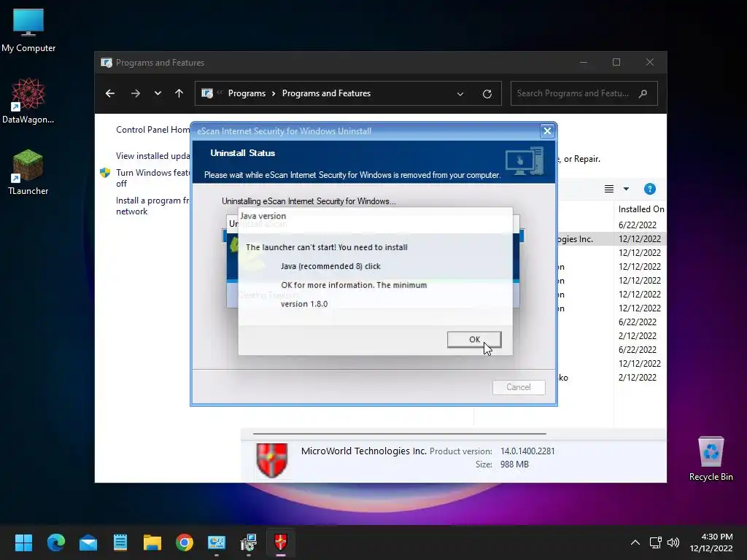The image size is (747, 560).
Task: Click Programs in the address breadcrumb
Action: coord(247,93)
